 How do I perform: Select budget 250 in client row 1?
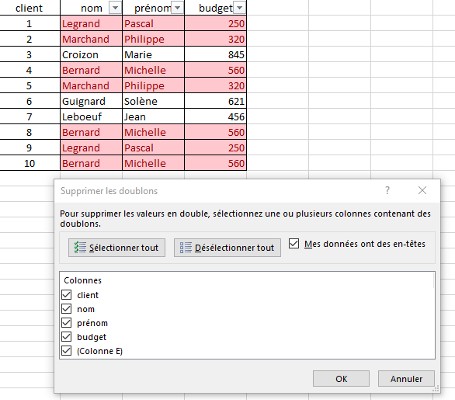point(215,23)
